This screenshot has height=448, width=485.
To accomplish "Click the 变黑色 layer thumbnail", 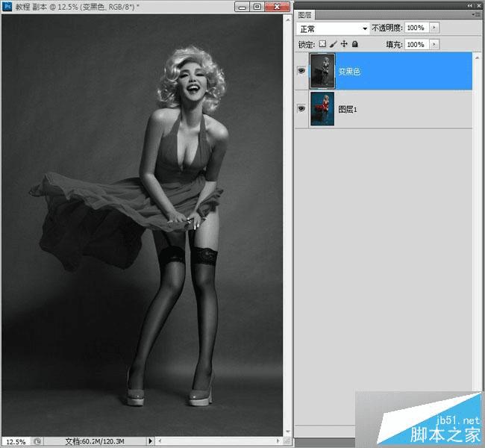I will 322,72.
